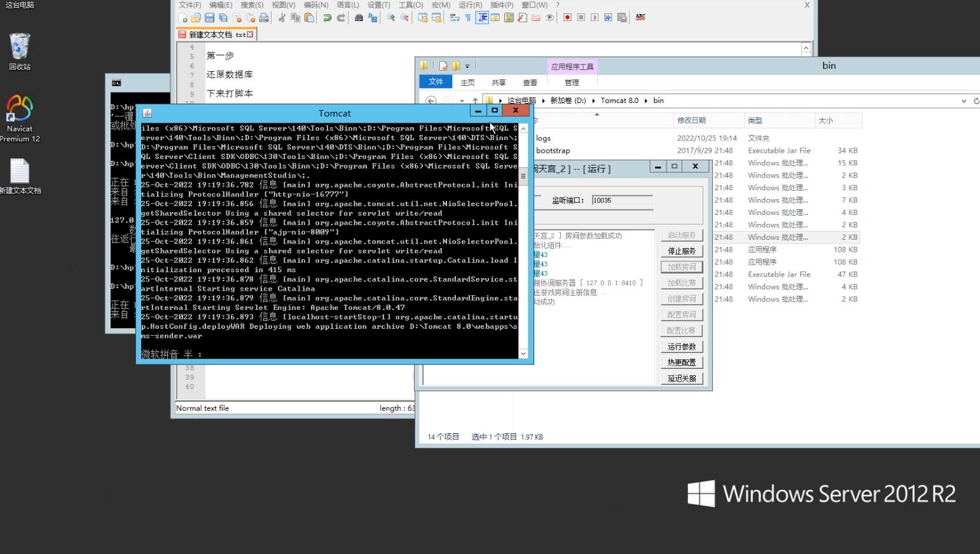The height and width of the screenshot is (554, 980).
Task: Toggle the indent guide toolbar button
Action: click(482, 18)
